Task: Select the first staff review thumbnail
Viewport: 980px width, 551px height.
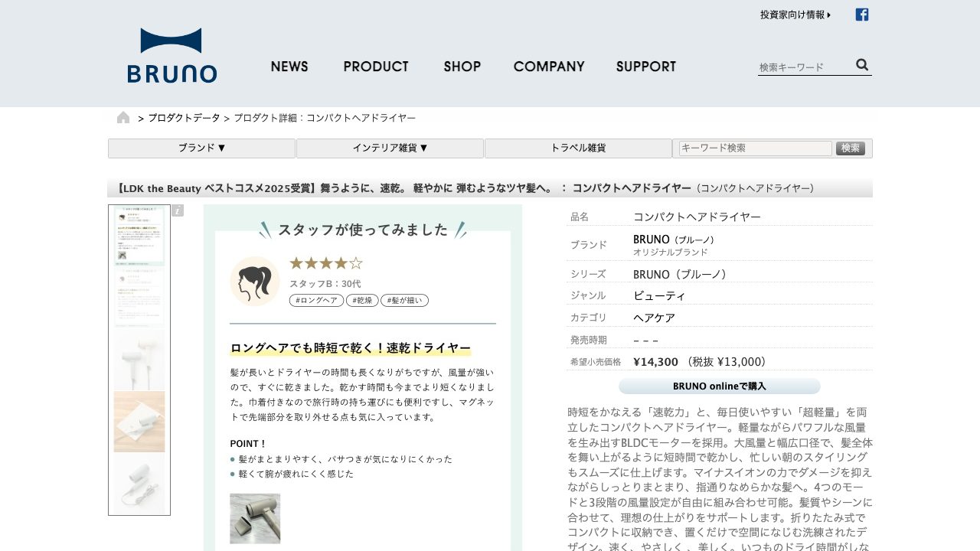Action: click(139, 236)
